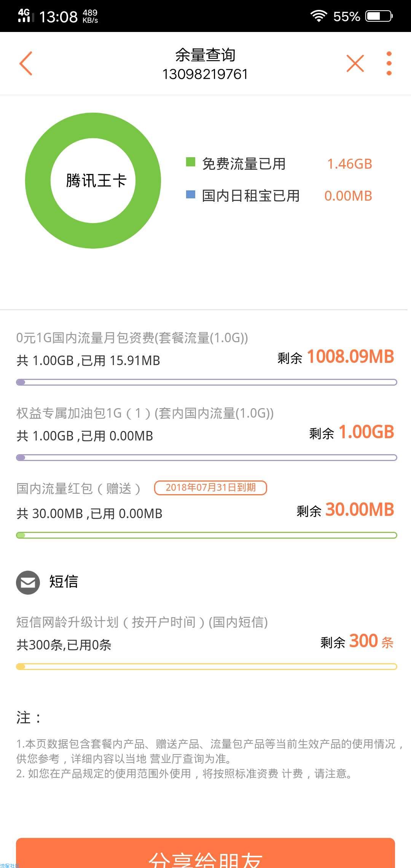Tap the orange back arrow

(x=26, y=63)
